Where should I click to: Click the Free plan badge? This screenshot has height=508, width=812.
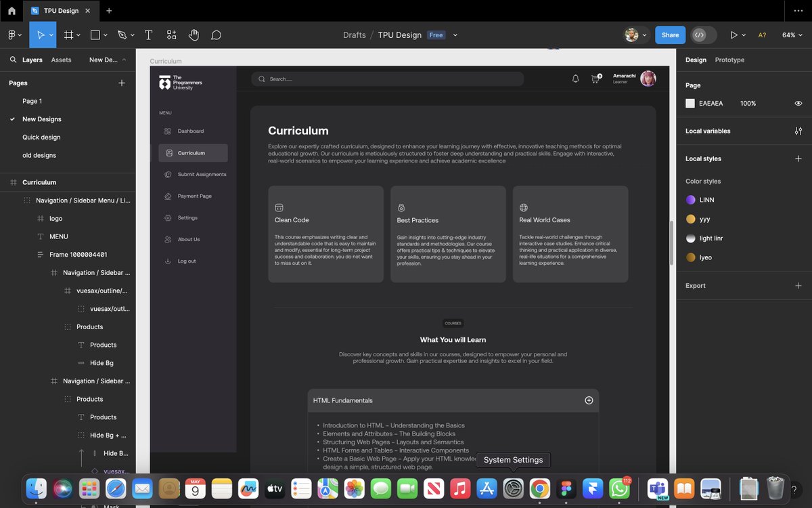pos(436,35)
